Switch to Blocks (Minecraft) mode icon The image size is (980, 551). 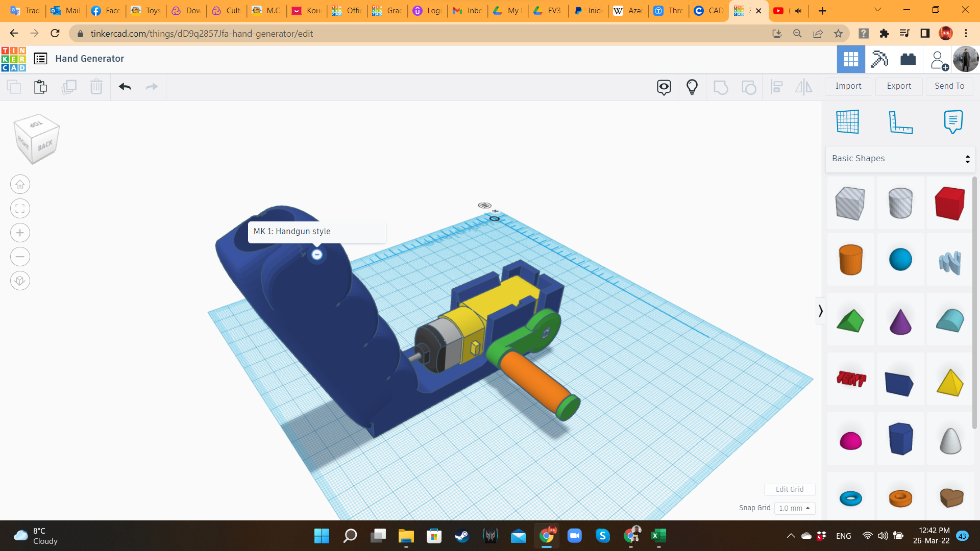(x=879, y=59)
